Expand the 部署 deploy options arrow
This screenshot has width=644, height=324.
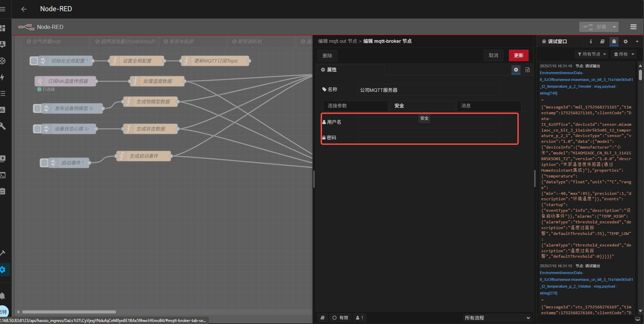click(614, 27)
